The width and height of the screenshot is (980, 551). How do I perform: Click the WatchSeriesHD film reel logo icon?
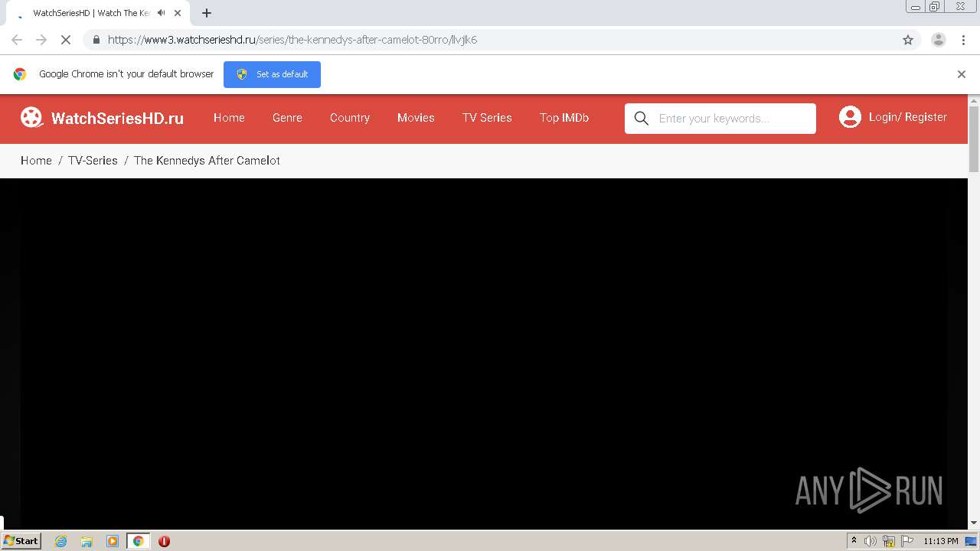tap(31, 117)
